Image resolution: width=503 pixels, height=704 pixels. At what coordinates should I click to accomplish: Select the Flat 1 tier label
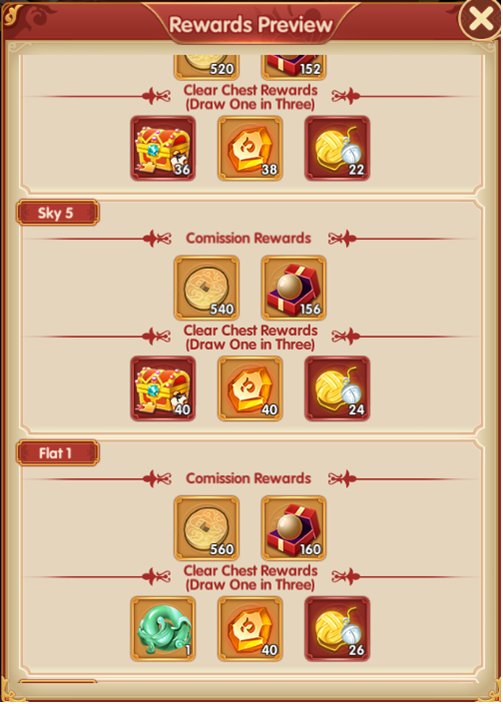pos(57,453)
